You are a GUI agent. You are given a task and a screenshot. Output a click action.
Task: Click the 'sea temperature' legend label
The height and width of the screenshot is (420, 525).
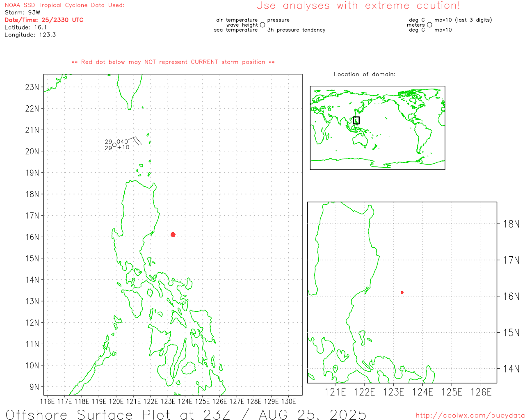(236, 30)
